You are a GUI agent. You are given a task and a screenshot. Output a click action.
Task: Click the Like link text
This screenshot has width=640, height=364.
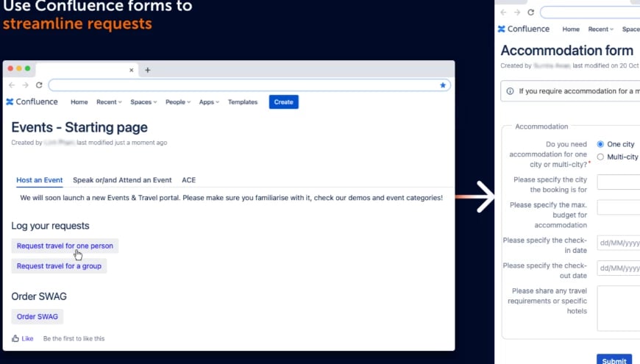[x=27, y=338]
